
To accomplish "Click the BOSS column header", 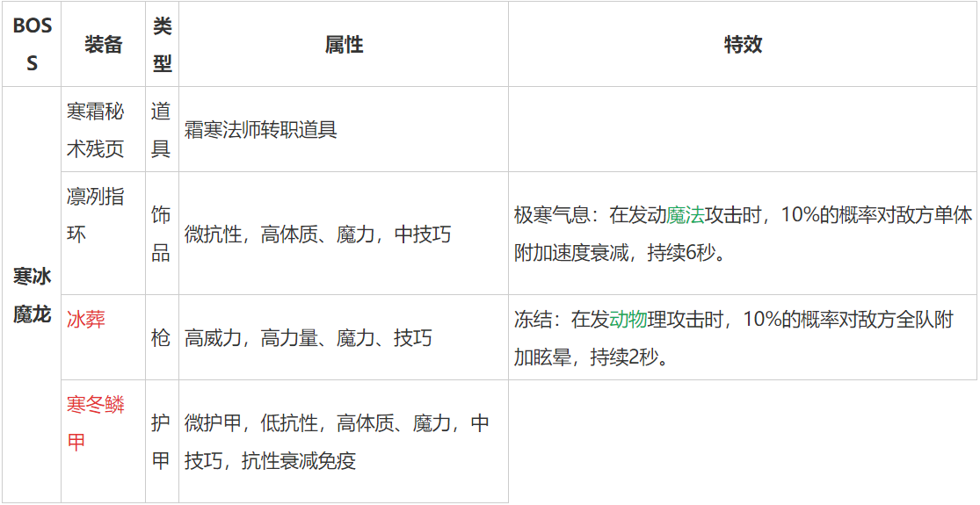I will [x=32, y=45].
